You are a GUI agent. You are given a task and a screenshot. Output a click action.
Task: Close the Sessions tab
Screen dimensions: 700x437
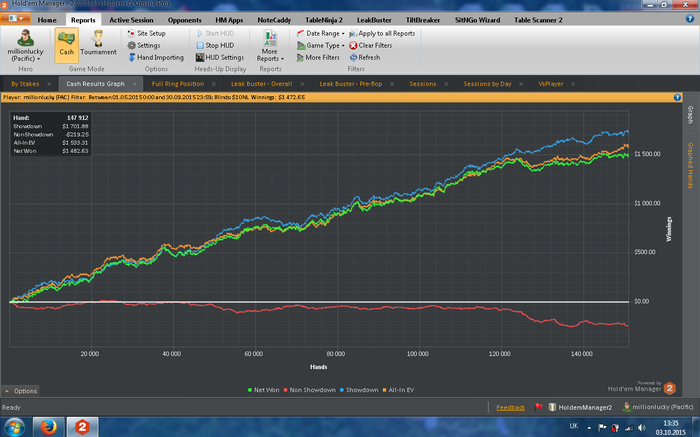click(x=446, y=84)
